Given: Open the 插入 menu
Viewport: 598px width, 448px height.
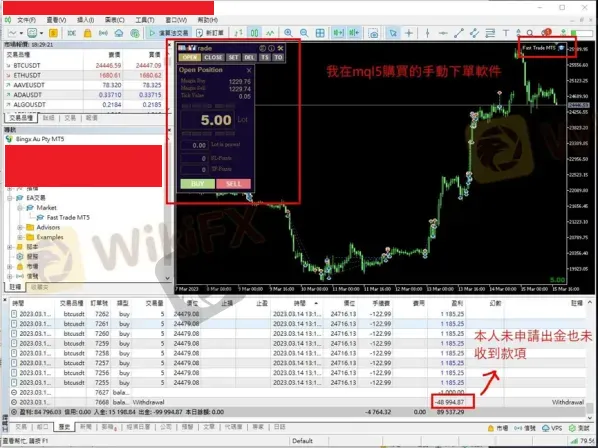Looking at the screenshot, I should click(x=85, y=20).
